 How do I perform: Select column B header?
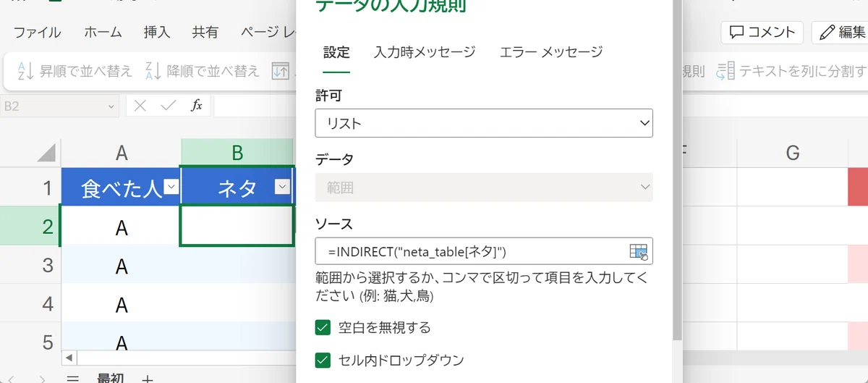237,153
